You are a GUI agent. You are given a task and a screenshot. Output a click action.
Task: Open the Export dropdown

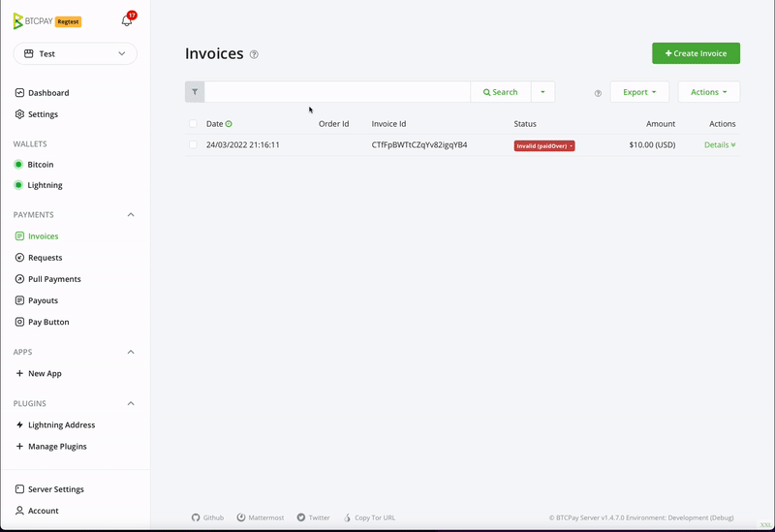(639, 92)
